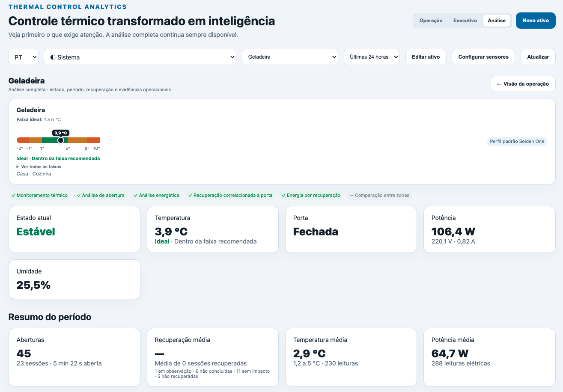
Task: Click the Potência média 64,7 W value
Action: coord(450,353)
